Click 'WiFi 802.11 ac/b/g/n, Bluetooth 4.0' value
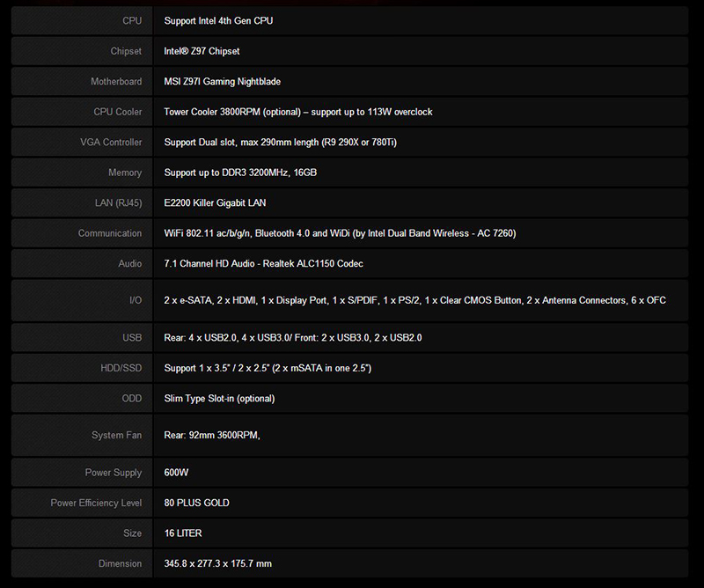This screenshot has height=588, width=704. (237, 233)
